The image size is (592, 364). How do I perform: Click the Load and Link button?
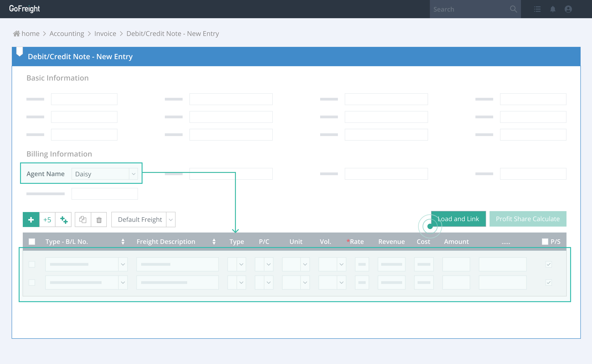[458, 219]
